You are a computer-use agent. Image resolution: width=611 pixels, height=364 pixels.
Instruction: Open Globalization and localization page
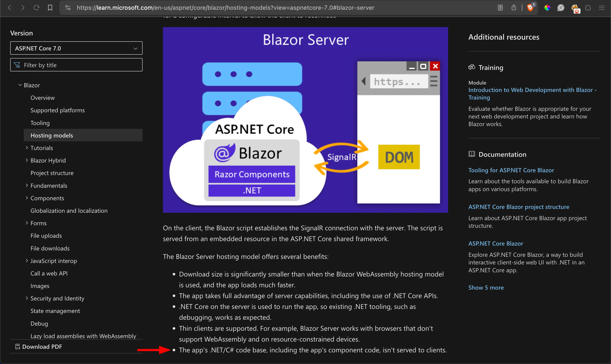[69, 210]
